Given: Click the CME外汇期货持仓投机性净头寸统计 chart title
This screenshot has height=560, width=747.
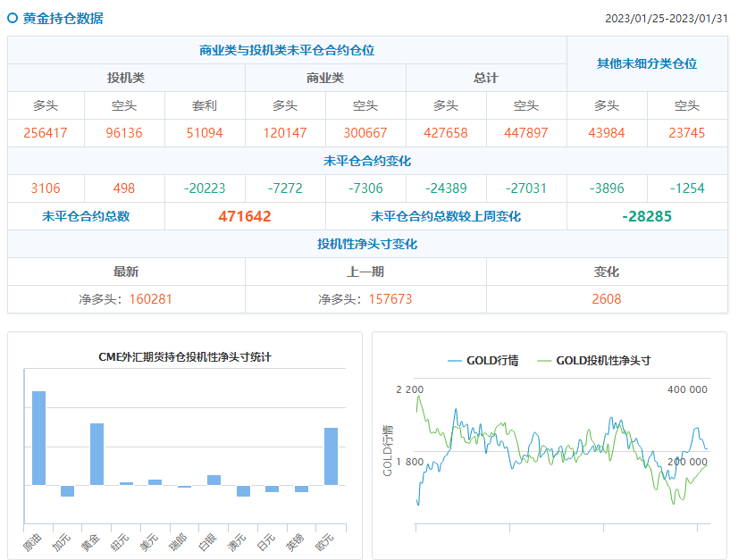Looking at the screenshot, I should (x=185, y=357).
